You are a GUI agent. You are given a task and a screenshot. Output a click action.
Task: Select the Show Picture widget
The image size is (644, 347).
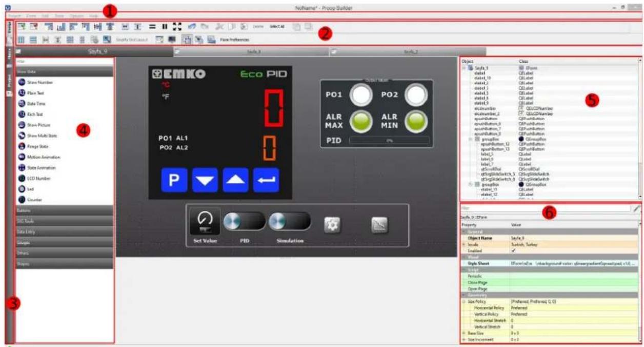[34, 125]
